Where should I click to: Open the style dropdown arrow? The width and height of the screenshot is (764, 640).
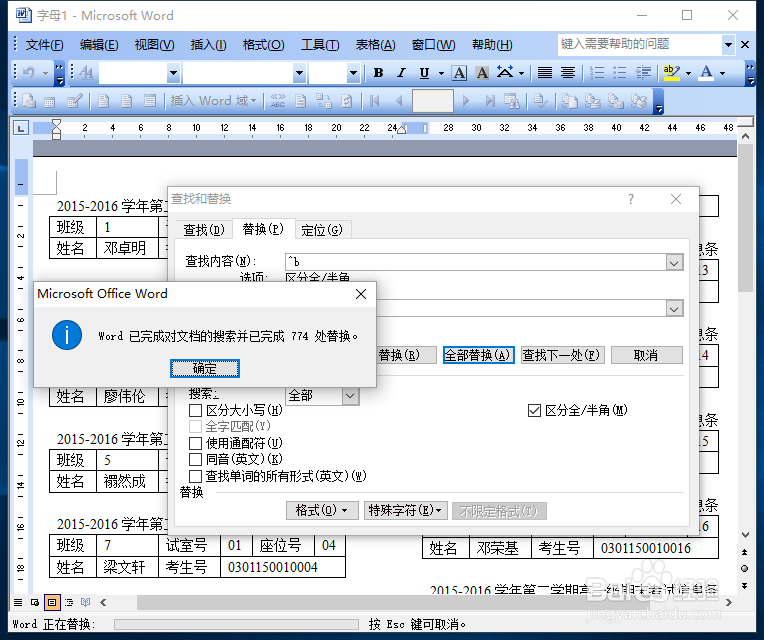[173, 74]
